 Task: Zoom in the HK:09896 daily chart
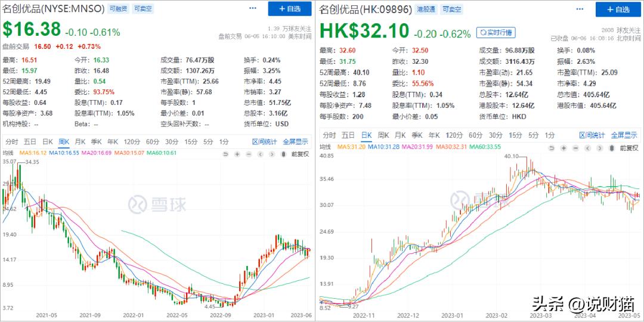564,148
